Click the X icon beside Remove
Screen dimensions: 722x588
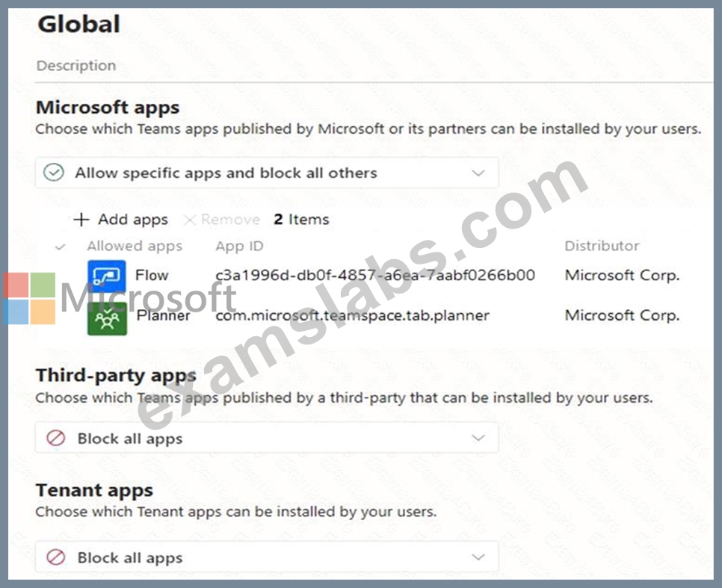coord(189,220)
